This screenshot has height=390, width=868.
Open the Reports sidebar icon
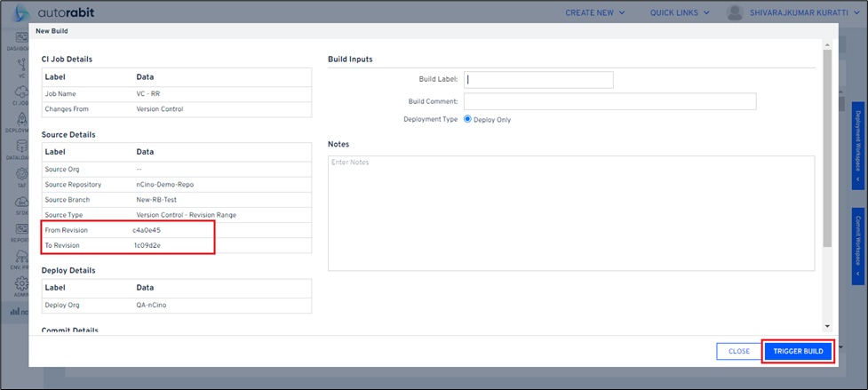point(16,231)
